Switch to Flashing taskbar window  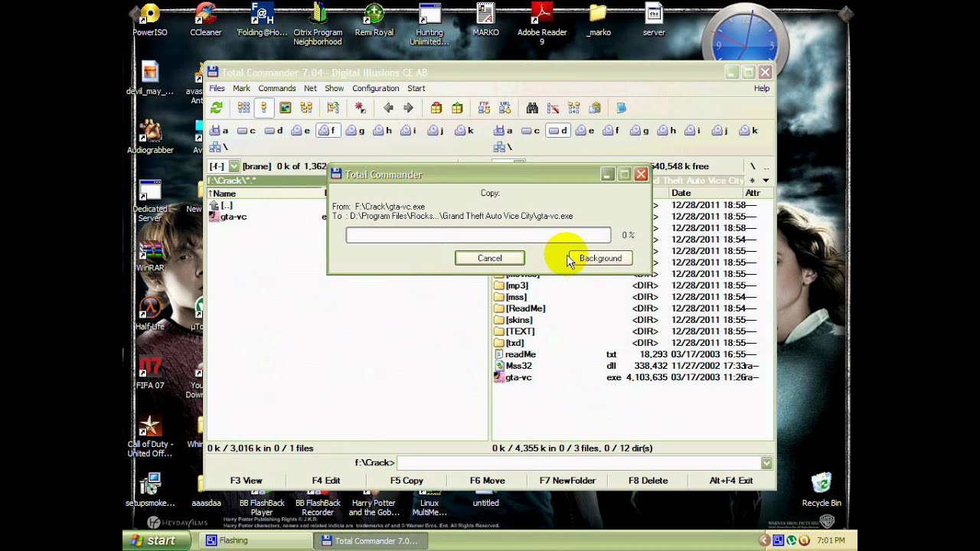pyautogui.click(x=256, y=540)
